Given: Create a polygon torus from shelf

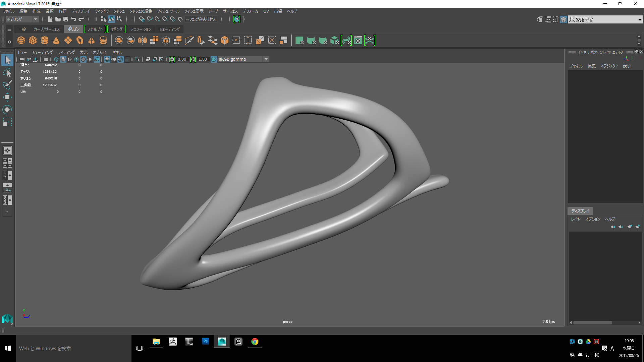Looking at the screenshot, I should (80, 41).
